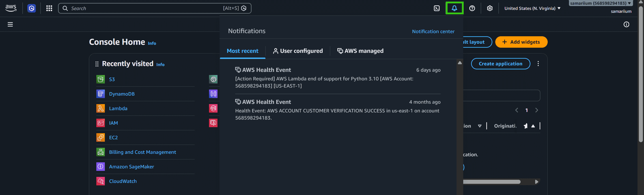This screenshot has width=644, height=195.
Task: Click the purple API Gateway service icon
Action: 213,94
